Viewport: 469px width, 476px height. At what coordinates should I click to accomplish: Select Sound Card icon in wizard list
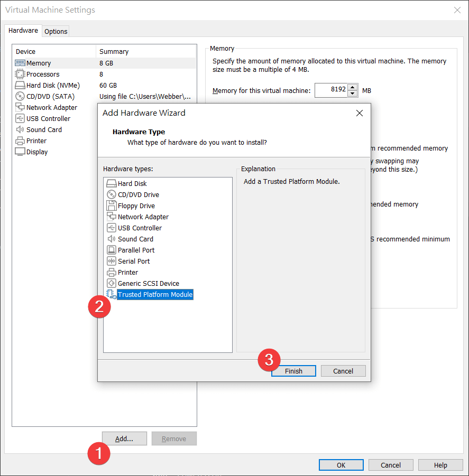(111, 239)
